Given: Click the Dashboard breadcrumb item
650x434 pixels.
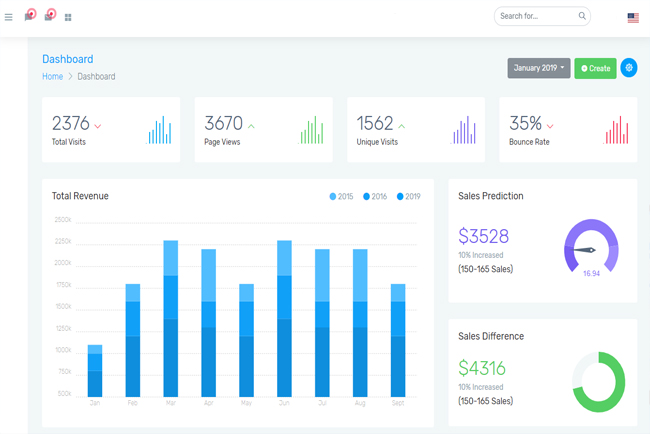Looking at the screenshot, I should (96, 77).
